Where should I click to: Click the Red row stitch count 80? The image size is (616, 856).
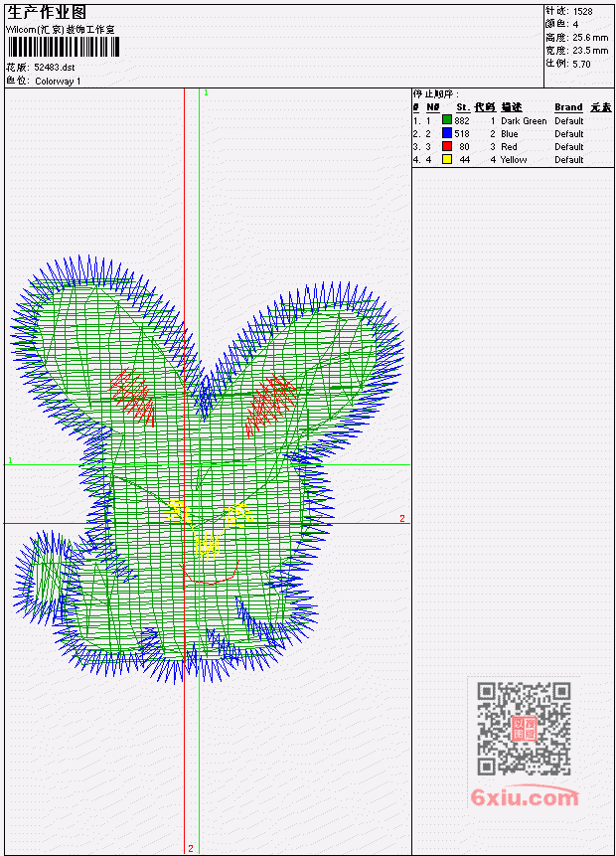(464, 147)
